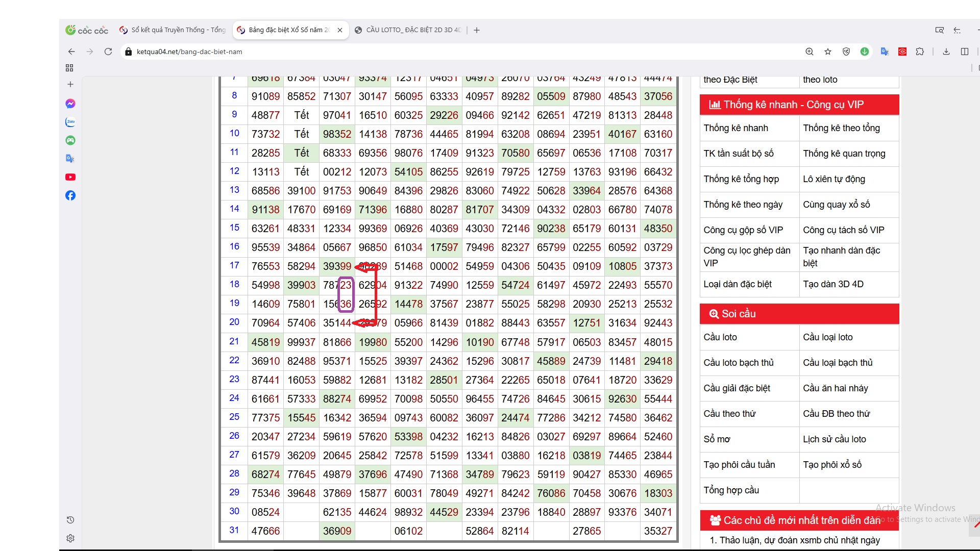
Task: Reload the current page
Action: 108,52
